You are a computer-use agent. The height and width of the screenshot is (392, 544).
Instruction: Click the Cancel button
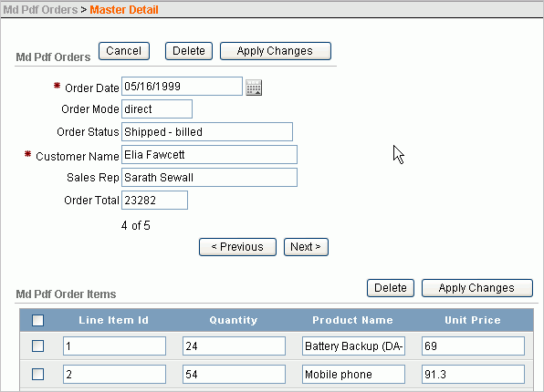click(x=124, y=51)
